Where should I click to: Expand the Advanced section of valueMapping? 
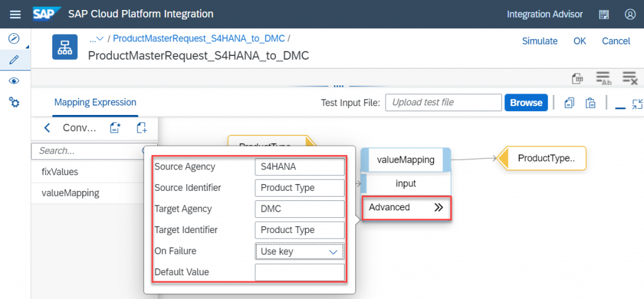pyautogui.click(x=406, y=207)
